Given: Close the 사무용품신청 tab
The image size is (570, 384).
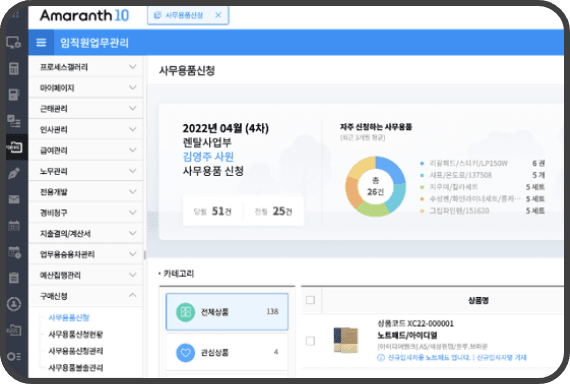Looking at the screenshot, I should click(218, 15).
